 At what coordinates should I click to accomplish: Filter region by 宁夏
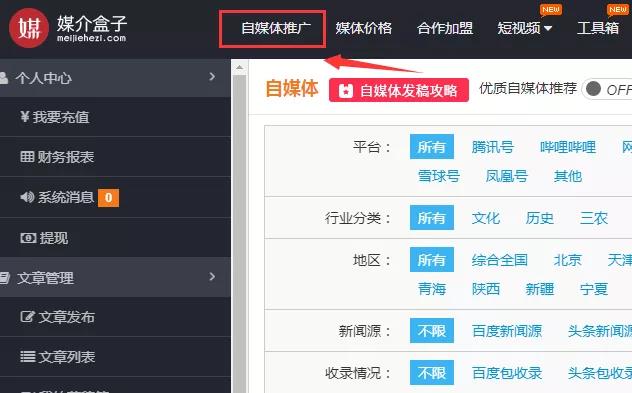tap(594, 289)
